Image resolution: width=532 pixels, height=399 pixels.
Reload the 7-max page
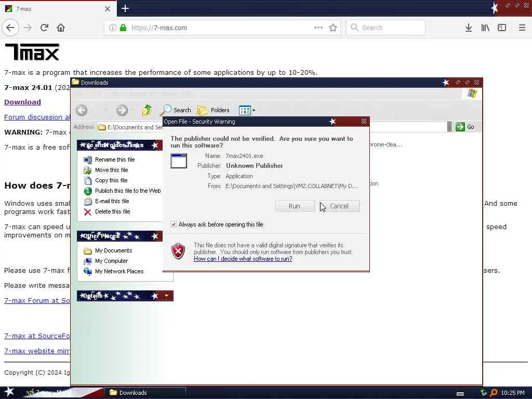click(x=45, y=28)
